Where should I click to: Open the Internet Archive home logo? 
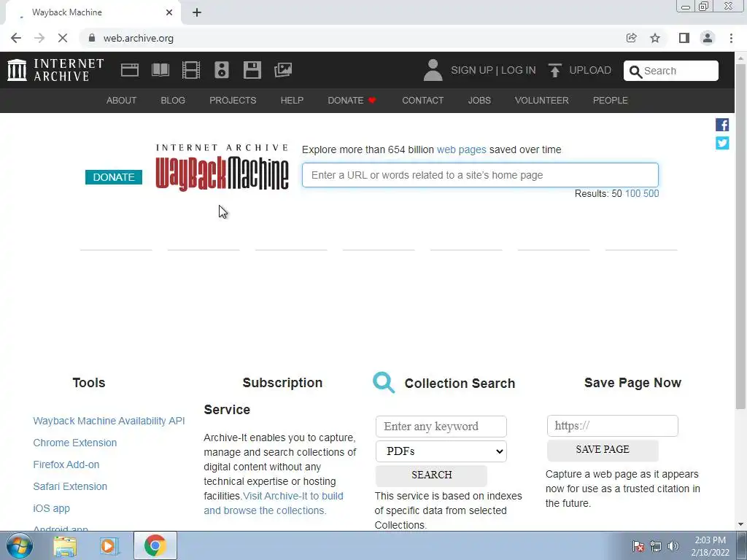tap(55, 70)
